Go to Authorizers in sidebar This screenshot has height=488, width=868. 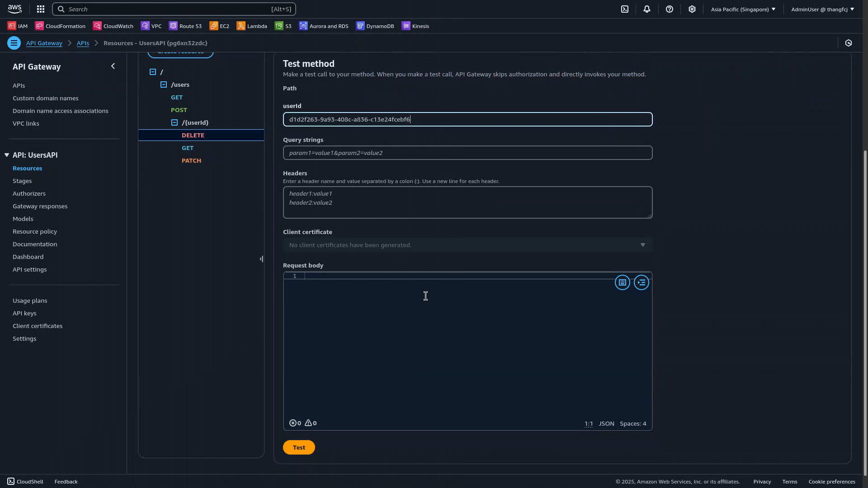[x=29, y=193]
